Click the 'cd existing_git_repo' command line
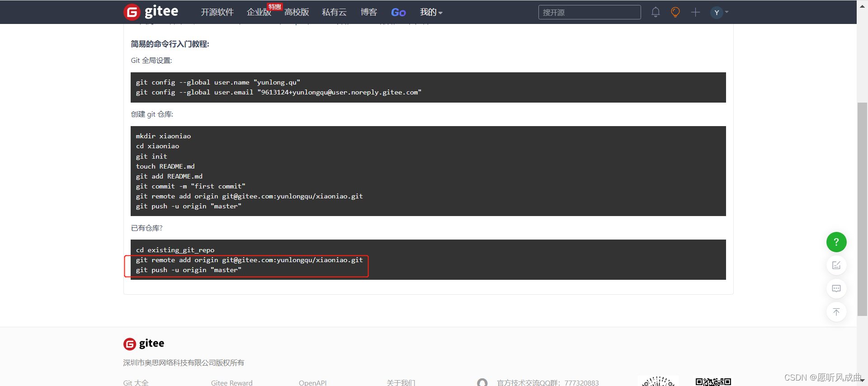This screenshot has width=868, height=386. click(175, 250)
